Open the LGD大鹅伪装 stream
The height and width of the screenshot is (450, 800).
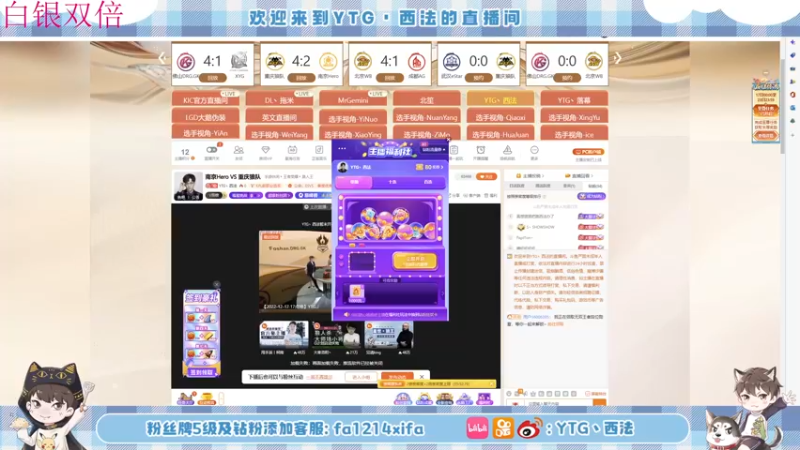(x=206, y=117)
